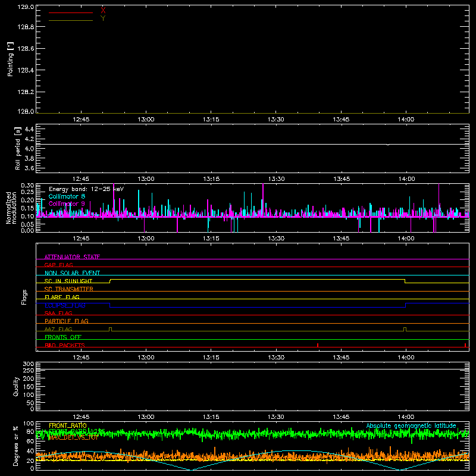Click 13:15 time label under Roll period plot
This screenshot has height=476, width=476.
[211, 179]
